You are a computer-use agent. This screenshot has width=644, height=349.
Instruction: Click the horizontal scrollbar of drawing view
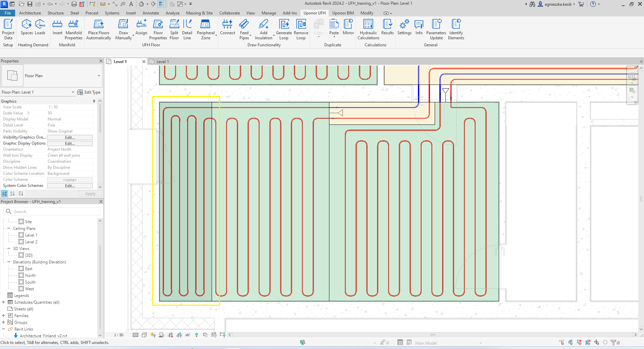(x=433, y=335)
